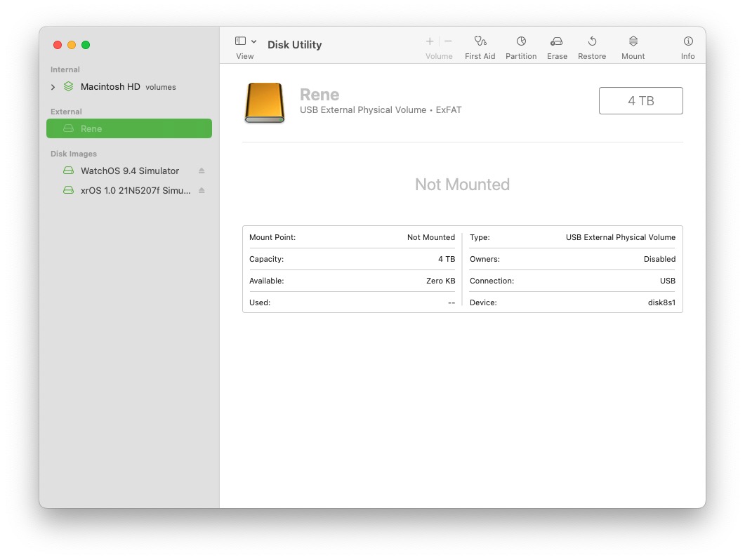This screenshot has width=745, height=560.
Task: Click the Macintosh HD stack icon
Action: [67, 86]
